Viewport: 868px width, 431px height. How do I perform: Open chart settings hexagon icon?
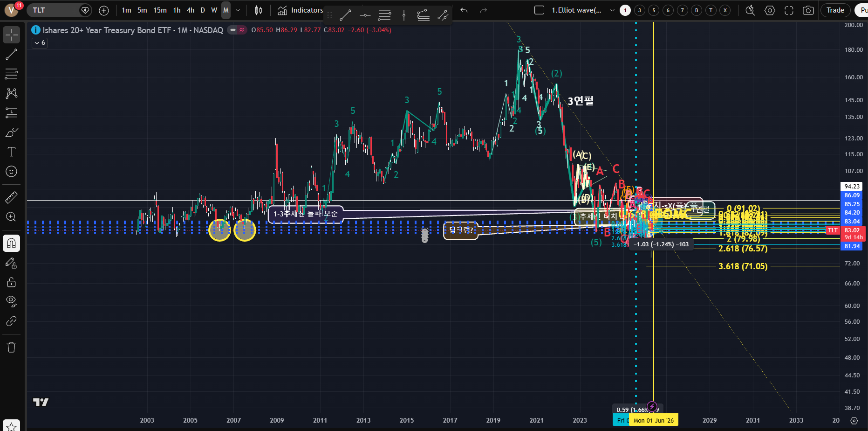coord(770,10)
